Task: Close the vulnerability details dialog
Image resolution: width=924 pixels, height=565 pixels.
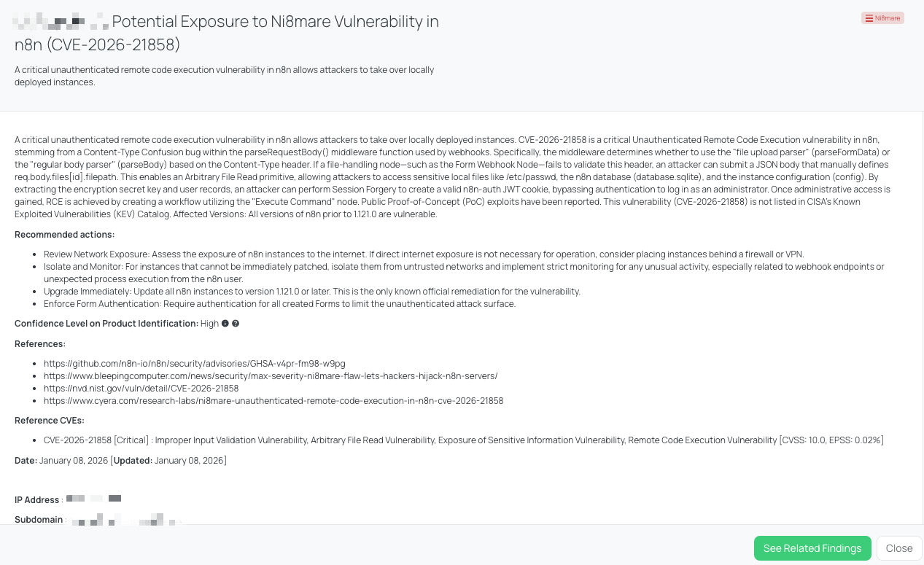Action: [898, 548]
